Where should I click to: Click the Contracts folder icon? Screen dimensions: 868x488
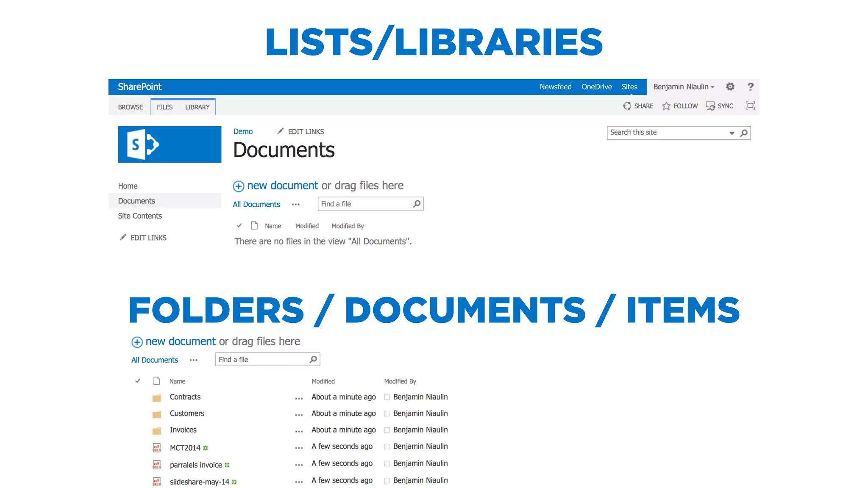click(x=157, y=398)
